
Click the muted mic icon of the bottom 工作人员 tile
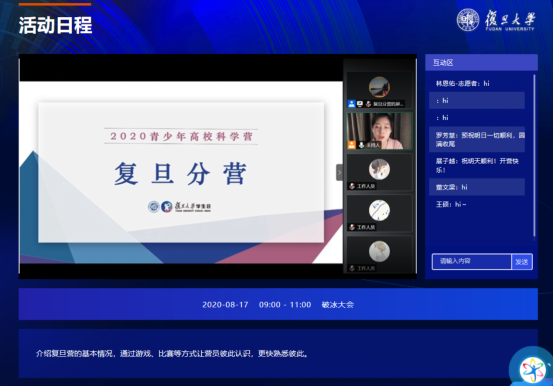(352, 268)
